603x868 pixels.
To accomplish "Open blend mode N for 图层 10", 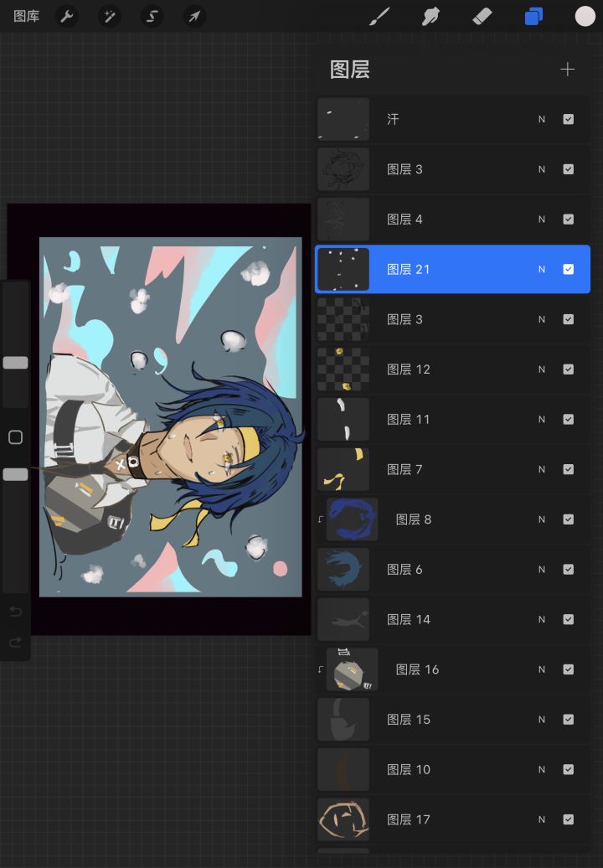I will (x=542, y=769).
